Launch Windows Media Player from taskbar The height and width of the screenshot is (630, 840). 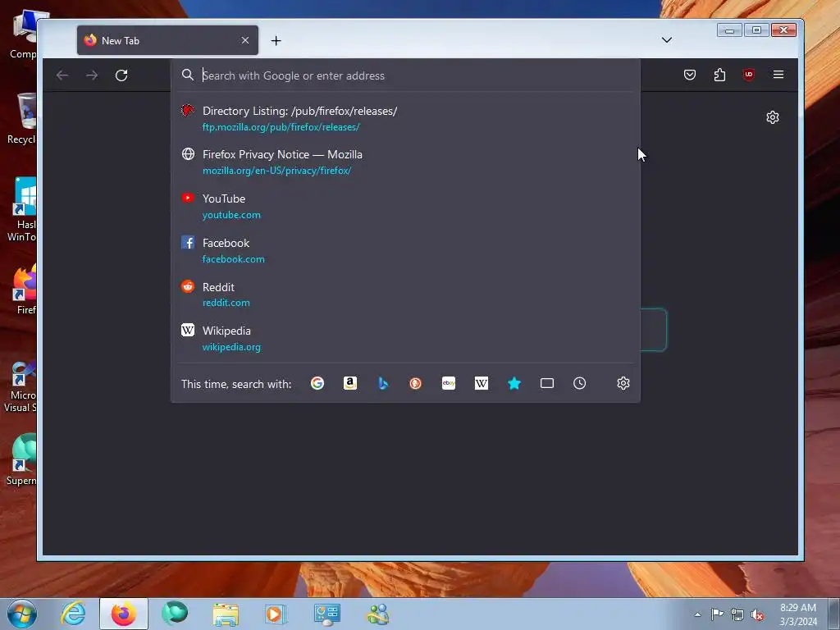[x=276, y=614]
